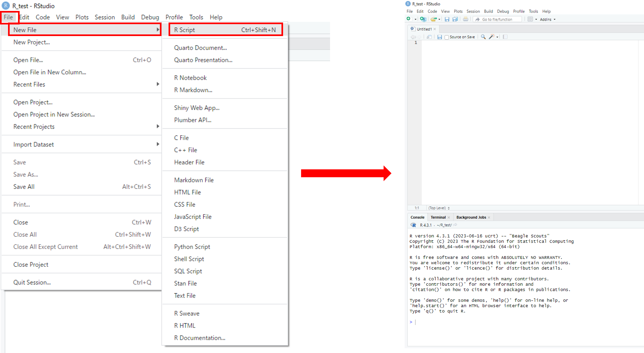Click the View current directory arrow in Console
This screenshot has width=644, height=353.
[455, 225]
